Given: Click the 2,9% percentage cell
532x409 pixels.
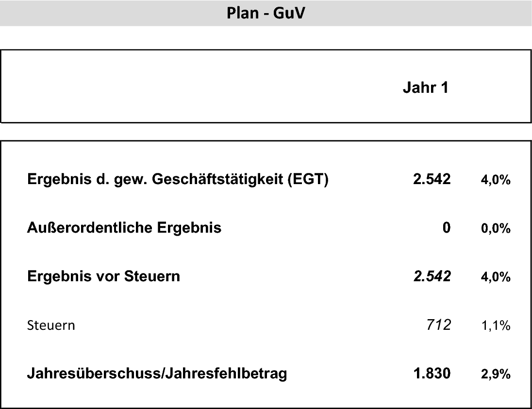Looking at the screenshot, I should pos(496,375).
